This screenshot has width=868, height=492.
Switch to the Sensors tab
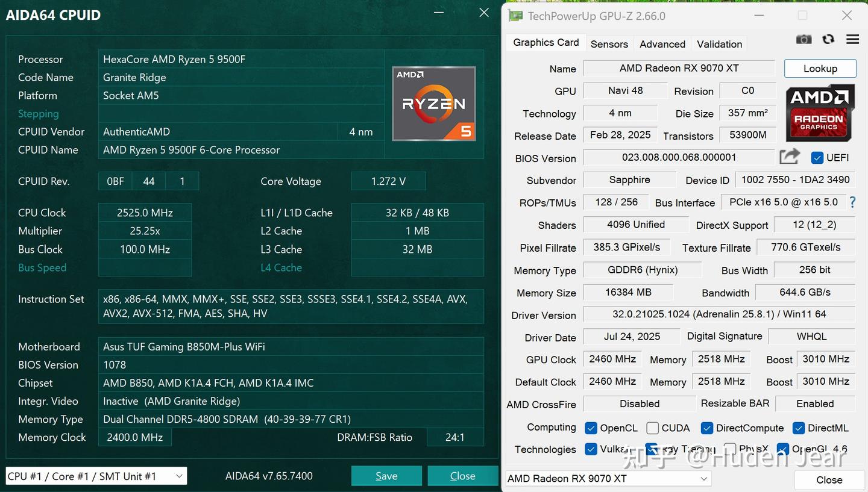609,43
